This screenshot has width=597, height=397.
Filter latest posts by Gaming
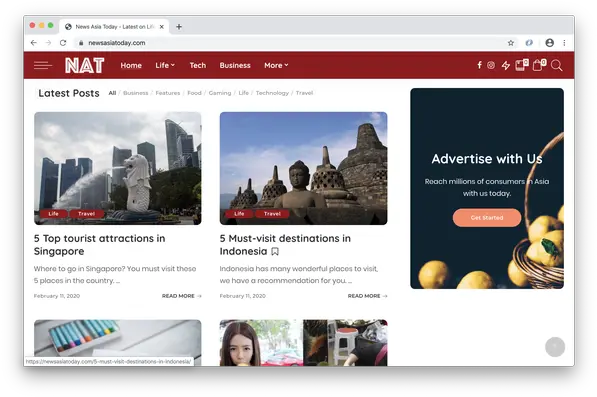(220, 93)
